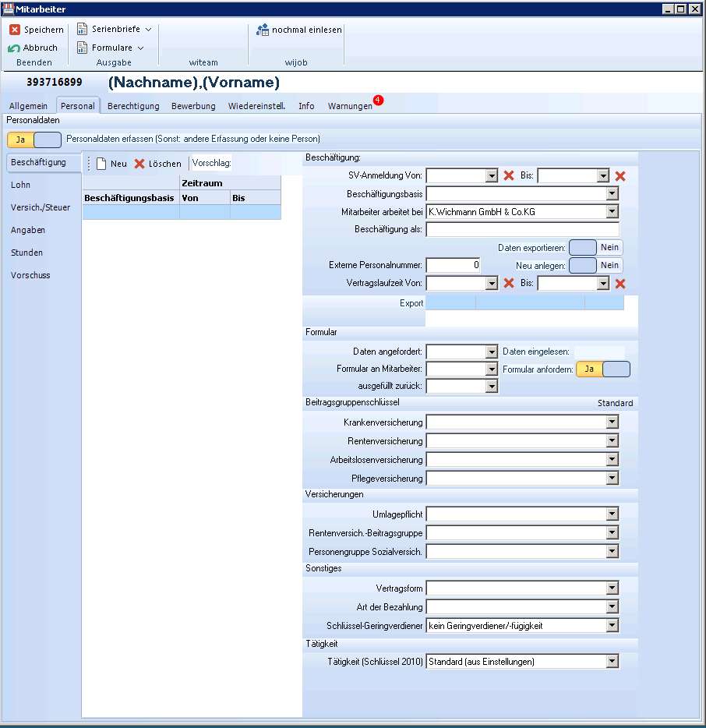Click the Beschäftigungsbasis column header
Viewport: 706px width, 728px height.
tap(131, 198)
